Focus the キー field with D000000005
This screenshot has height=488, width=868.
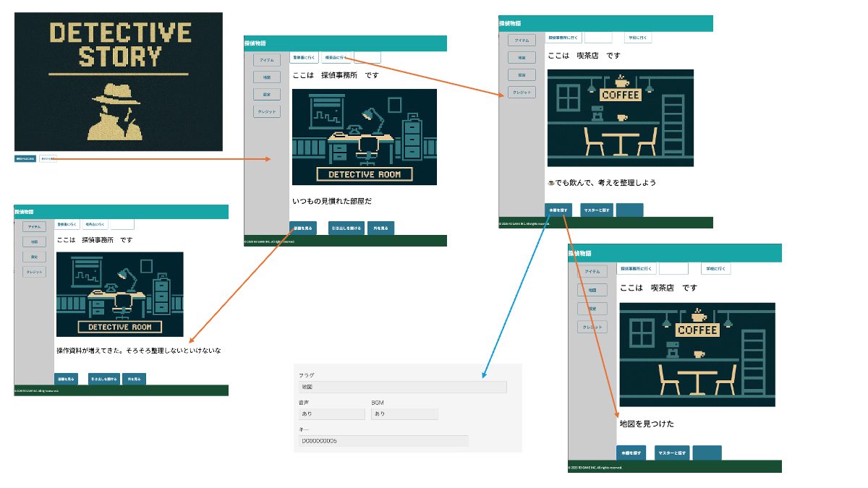[x=383, y=441]
